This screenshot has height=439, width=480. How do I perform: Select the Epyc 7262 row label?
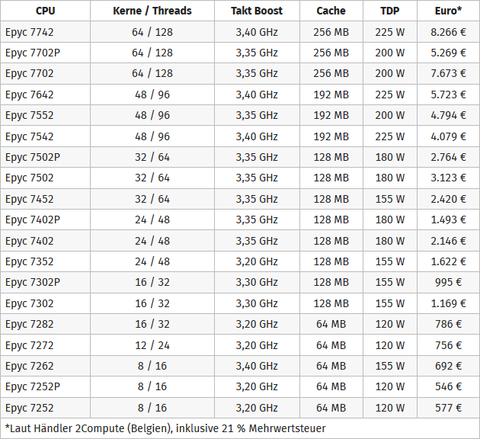[x=29, y=366]
